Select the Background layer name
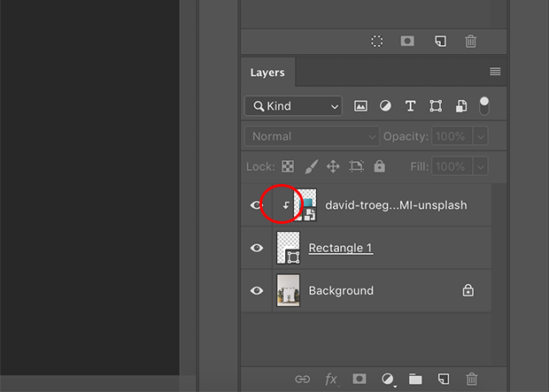 click(x=341, y=290)
